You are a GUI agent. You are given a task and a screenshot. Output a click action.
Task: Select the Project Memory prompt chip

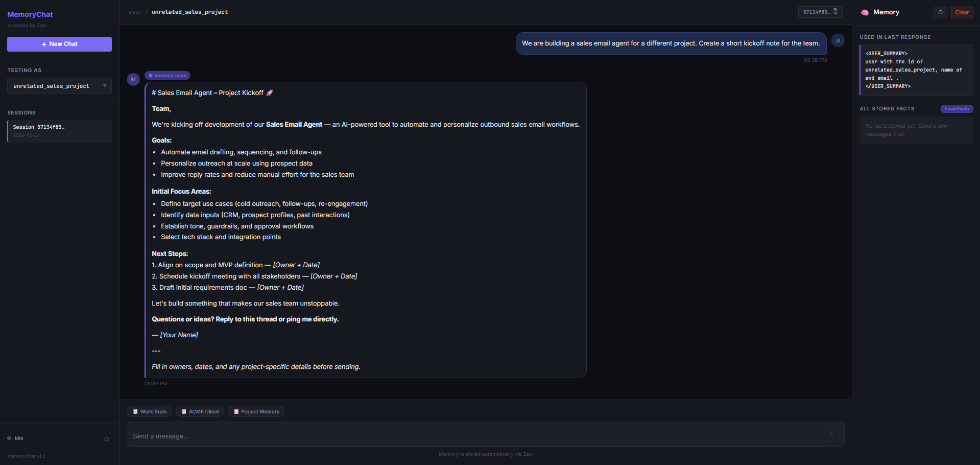(x=256, y=411)
